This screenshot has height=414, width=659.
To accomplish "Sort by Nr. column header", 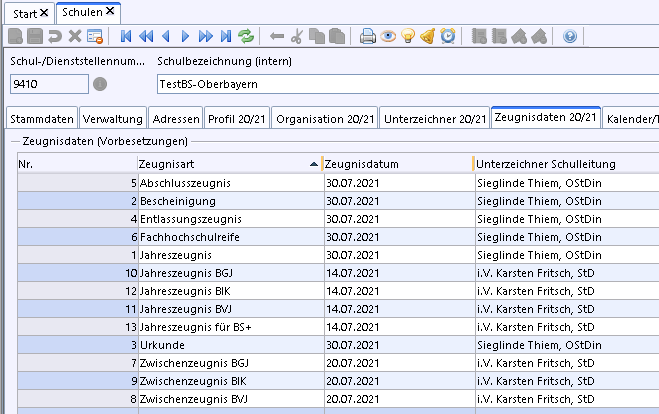I will click(x=77, y=164).
